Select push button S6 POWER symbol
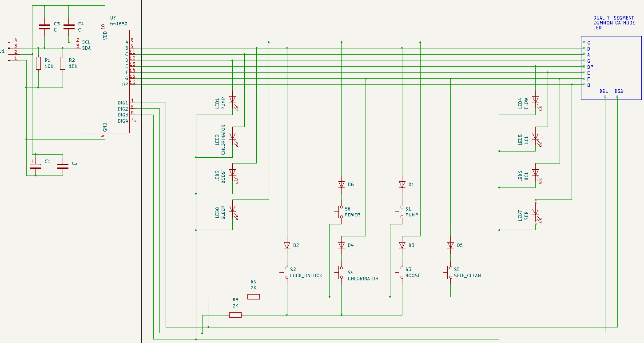644x343 pixels. click(339, 212)
